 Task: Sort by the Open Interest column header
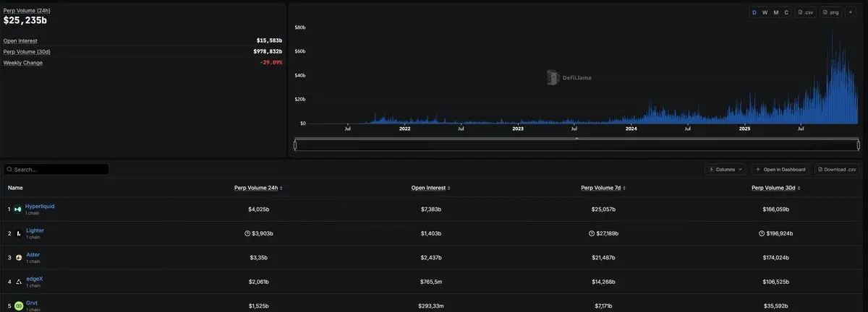[x=431, y=188]
